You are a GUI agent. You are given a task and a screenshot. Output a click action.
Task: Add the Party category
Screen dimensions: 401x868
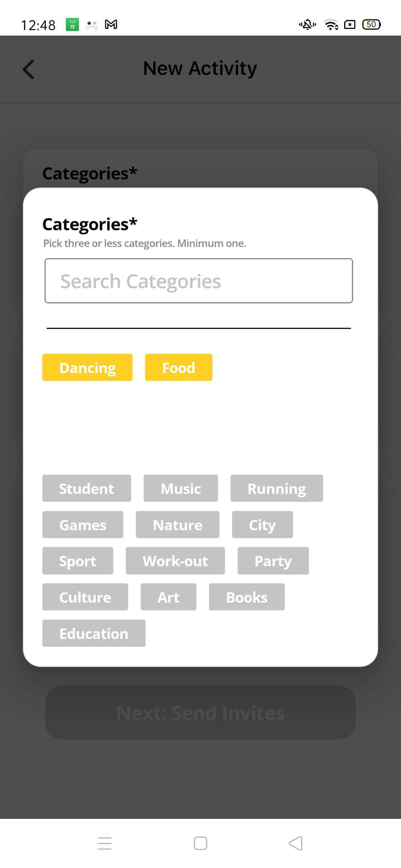pos(273,561)
